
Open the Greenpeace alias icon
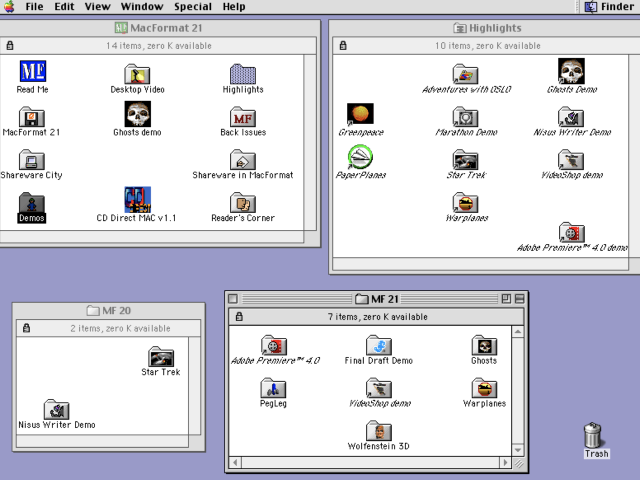pos(360,114)
